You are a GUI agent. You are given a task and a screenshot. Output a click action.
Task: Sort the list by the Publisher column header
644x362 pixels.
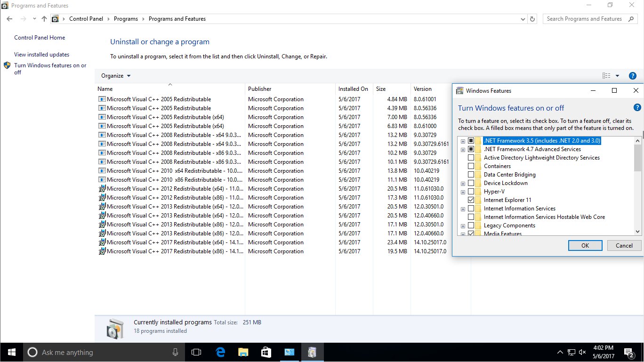pos(290,88)
